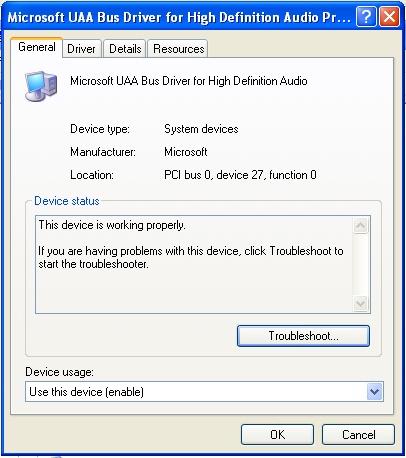
Task: Click the device status scroll down arrow
Action: click(x=361, y=303)
